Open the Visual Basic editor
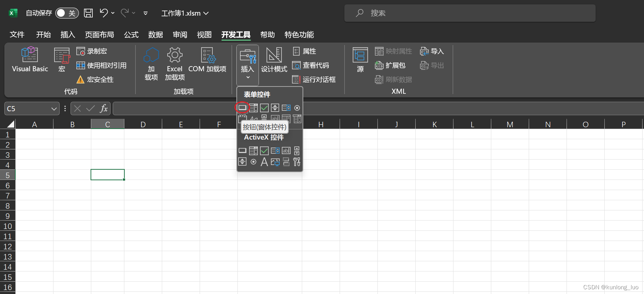Image resolution: width=644 pixels, height=294 pixels. click(30, 60)
